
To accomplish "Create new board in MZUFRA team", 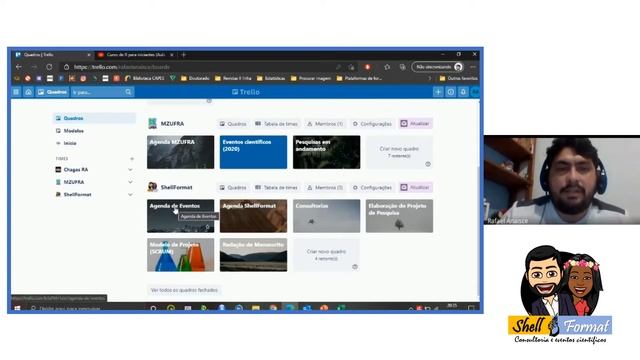I will click(399, 152).
